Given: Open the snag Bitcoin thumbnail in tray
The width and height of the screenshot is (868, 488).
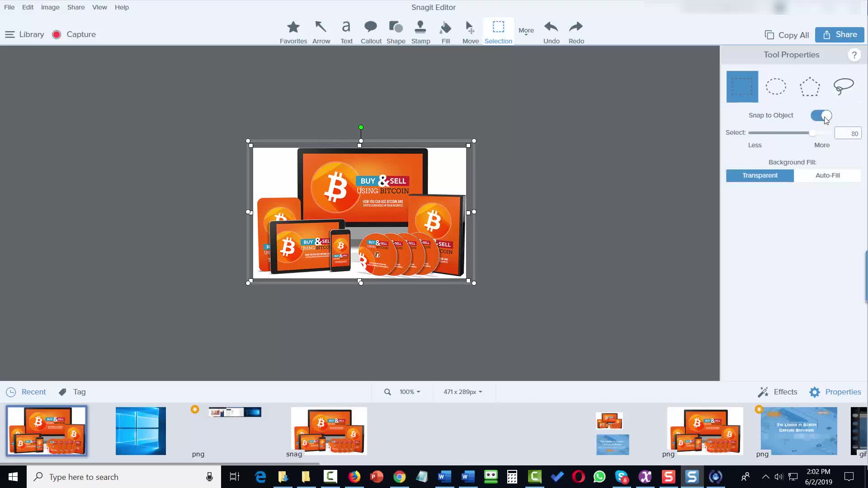Looking at the screenshot, I should pyautogui.click(x=329, y=431).
